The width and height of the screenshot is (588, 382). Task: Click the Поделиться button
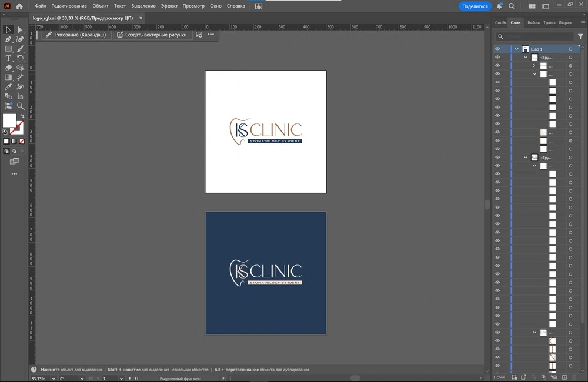click(x=475, y=6)
